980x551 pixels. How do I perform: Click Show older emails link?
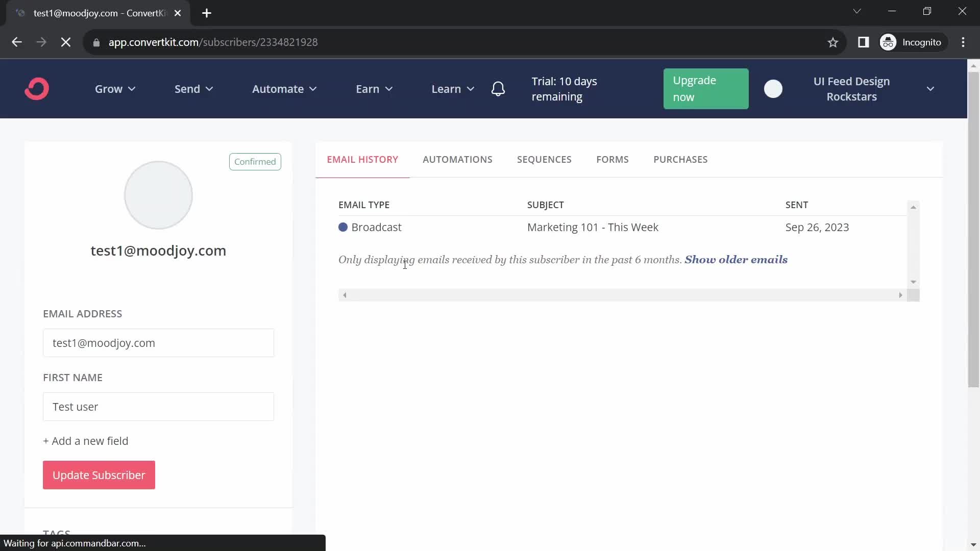click(x=737, y=260)
